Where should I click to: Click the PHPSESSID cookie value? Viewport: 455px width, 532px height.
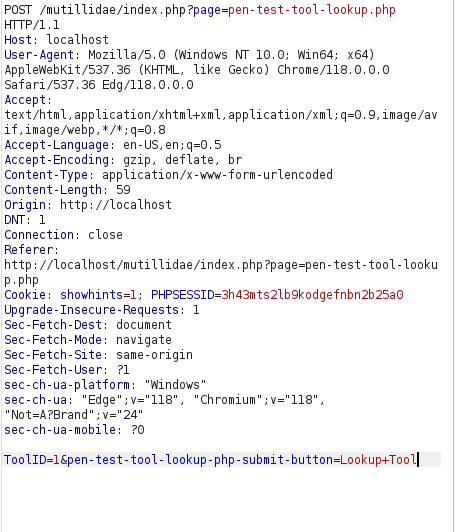(312, 294)
